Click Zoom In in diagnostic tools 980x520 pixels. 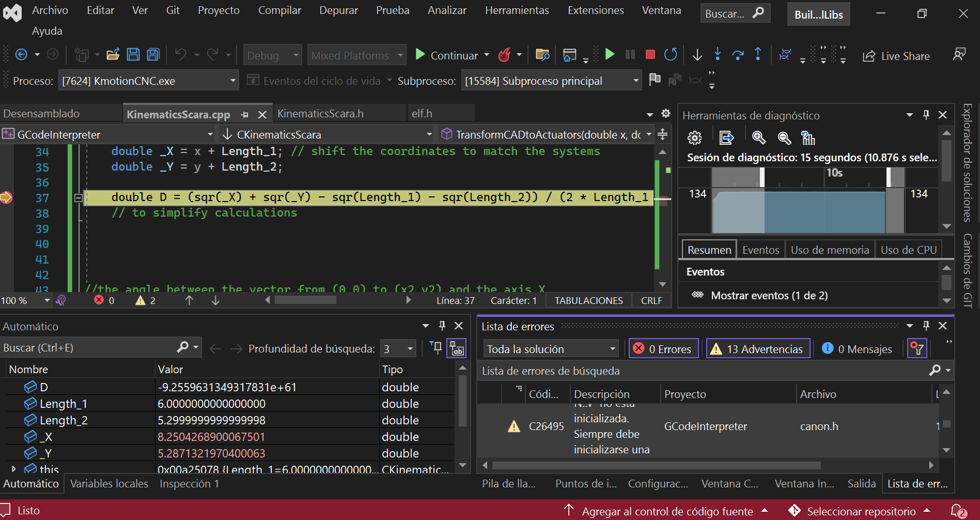point(758,137)
